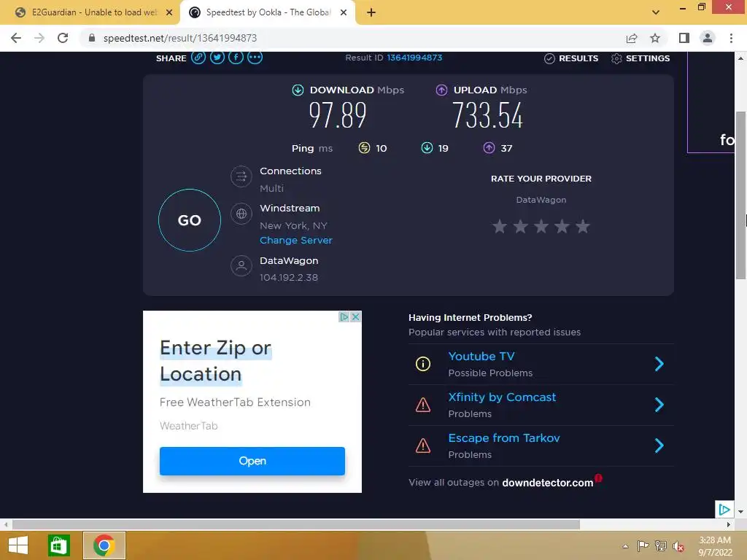747x560 pixels.
Task: Click the globe server icon beside Windstream
Action: pos(241,214)
